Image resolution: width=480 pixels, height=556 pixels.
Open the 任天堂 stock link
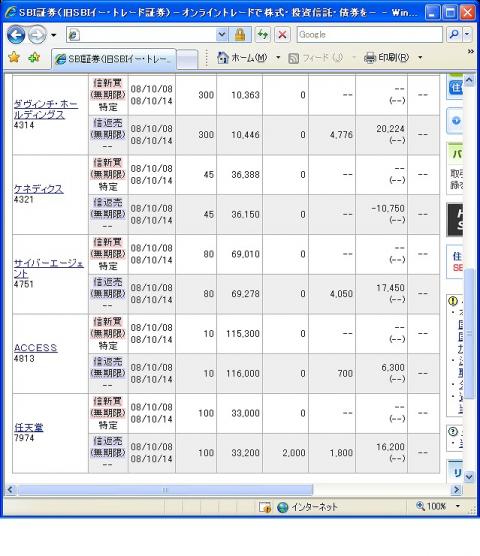coord(28,427)
